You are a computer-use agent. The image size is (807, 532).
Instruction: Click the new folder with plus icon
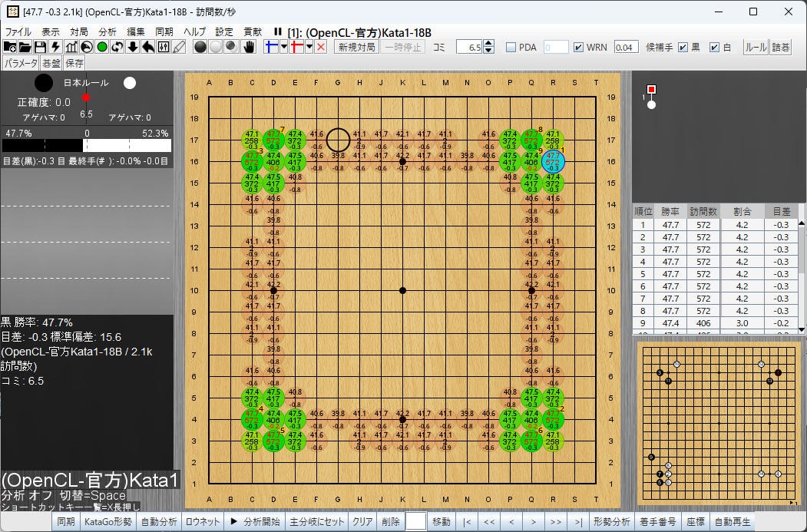pyautogui.click(x=10, y=48)
